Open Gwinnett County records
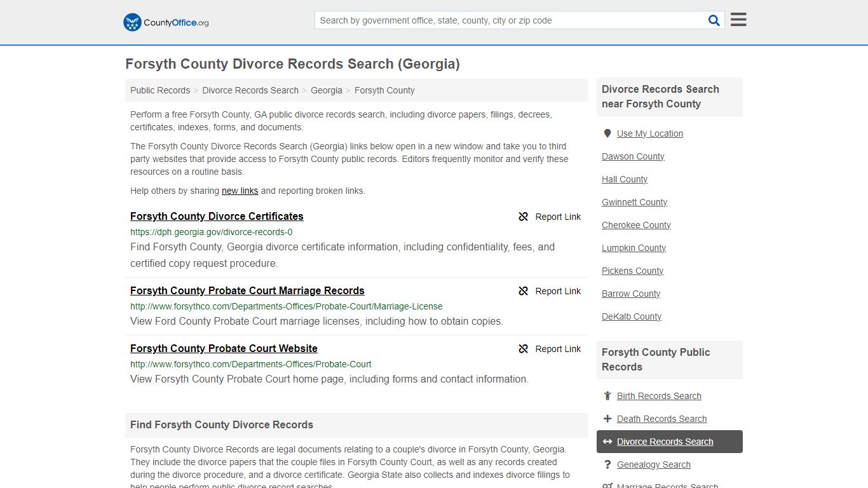Screen dimensions: 868x488 click(x=634, y=202)
